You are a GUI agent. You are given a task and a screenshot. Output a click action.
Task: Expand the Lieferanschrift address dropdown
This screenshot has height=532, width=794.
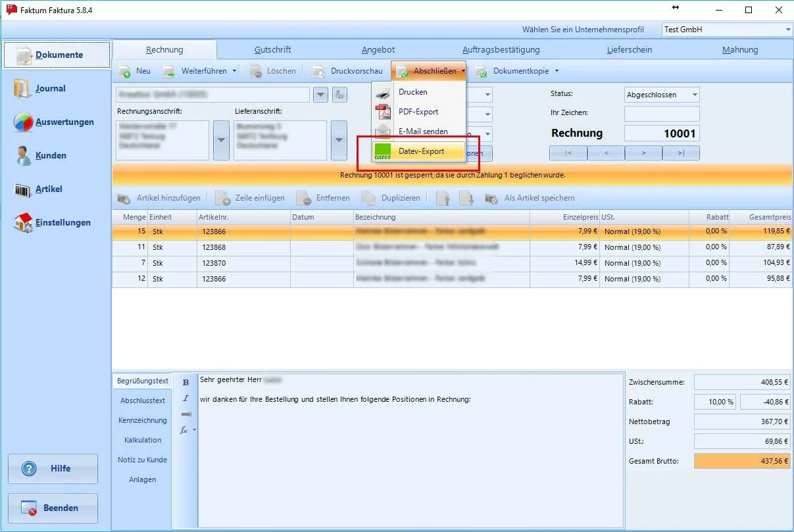[x=339, y=140]
